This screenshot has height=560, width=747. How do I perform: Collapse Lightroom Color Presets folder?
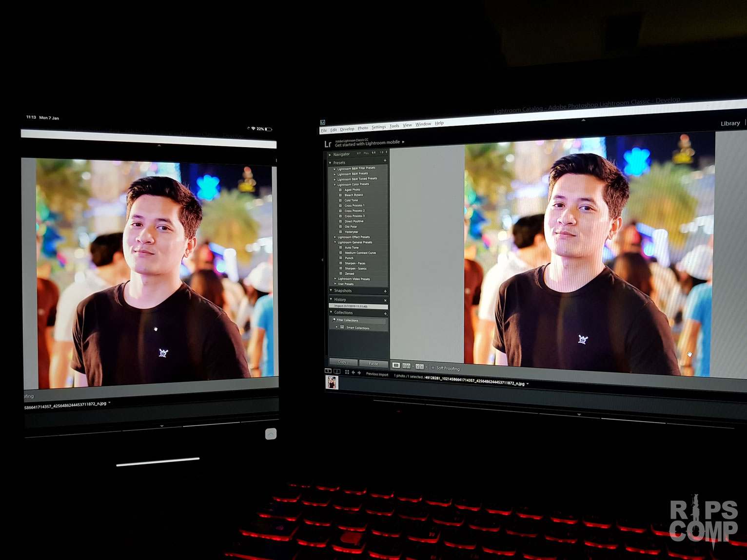click(x=334, y=185)
